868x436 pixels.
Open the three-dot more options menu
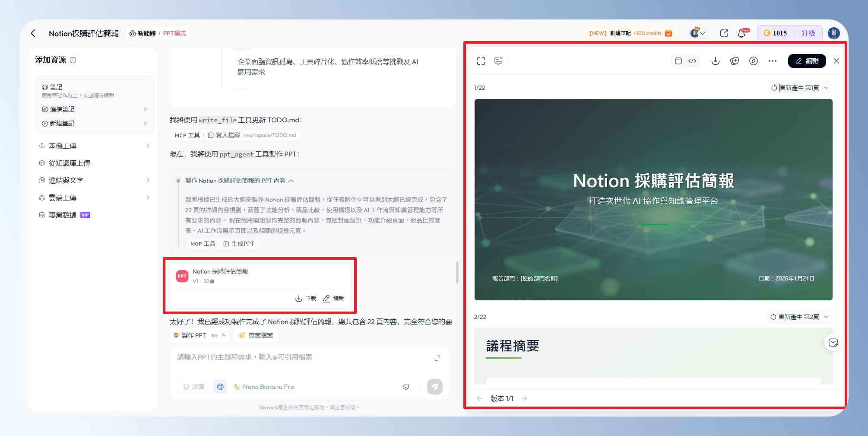point(773,61)
